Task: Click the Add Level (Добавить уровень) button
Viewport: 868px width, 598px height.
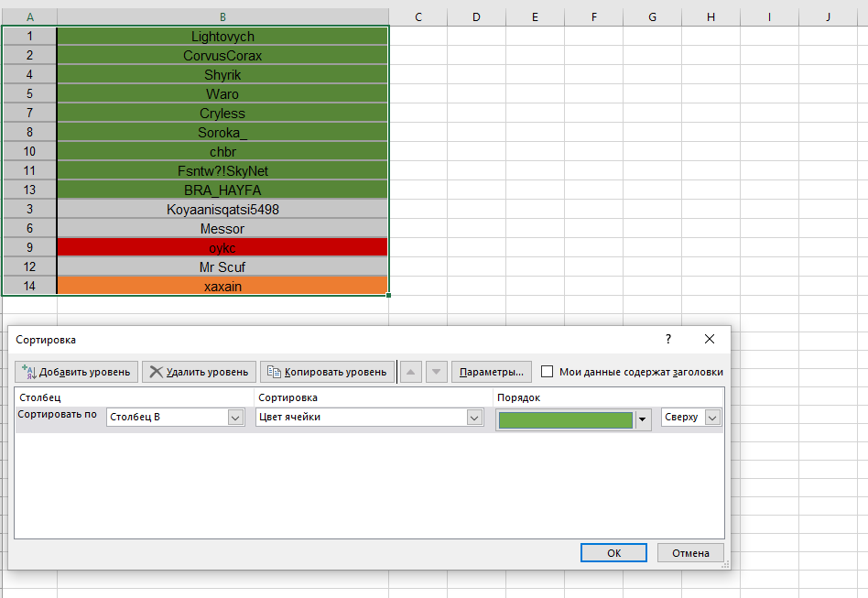Action: (77, 372)
